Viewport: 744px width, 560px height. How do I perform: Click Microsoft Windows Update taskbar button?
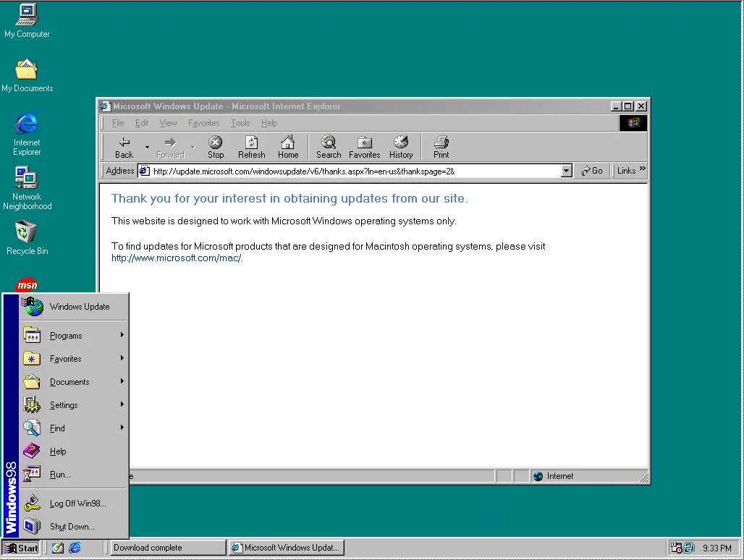(x=286, y=548)
